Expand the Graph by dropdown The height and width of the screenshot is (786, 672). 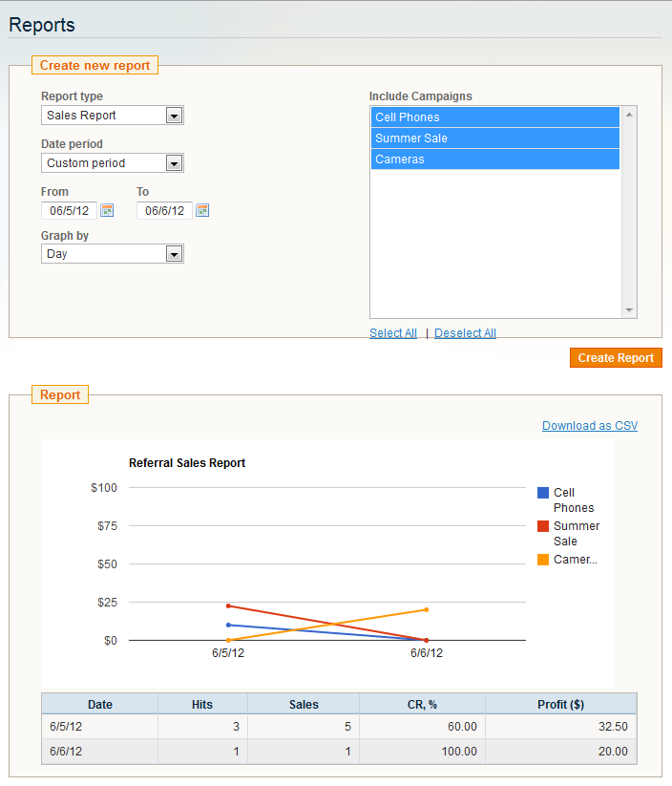coord(113,254)
